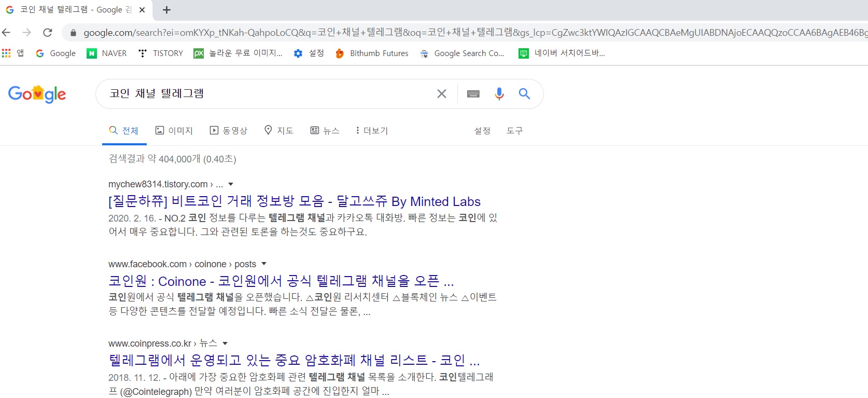Viewport: 868px width, 398px height.
Task: Click the lock icon in address bar
Action: 73,33
